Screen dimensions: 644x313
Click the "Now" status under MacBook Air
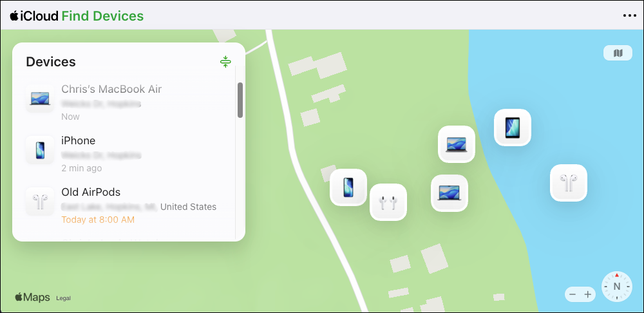pos(70,117)
